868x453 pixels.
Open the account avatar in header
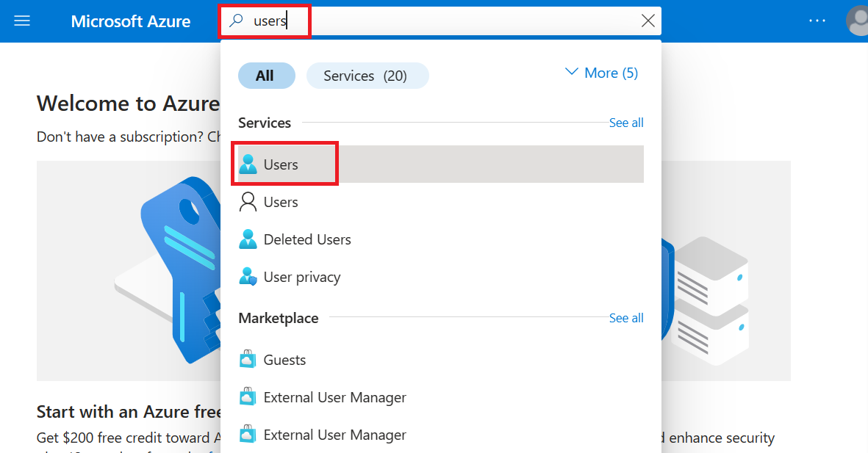[x=857, y=21]
